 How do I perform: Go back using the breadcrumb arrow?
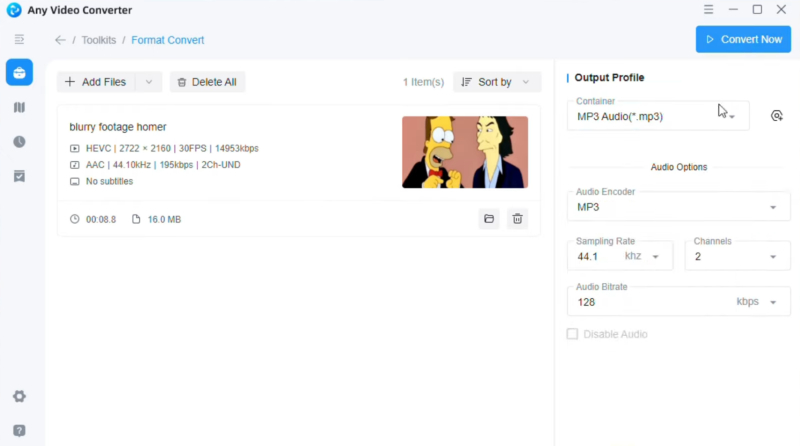[x=60, y=40]
